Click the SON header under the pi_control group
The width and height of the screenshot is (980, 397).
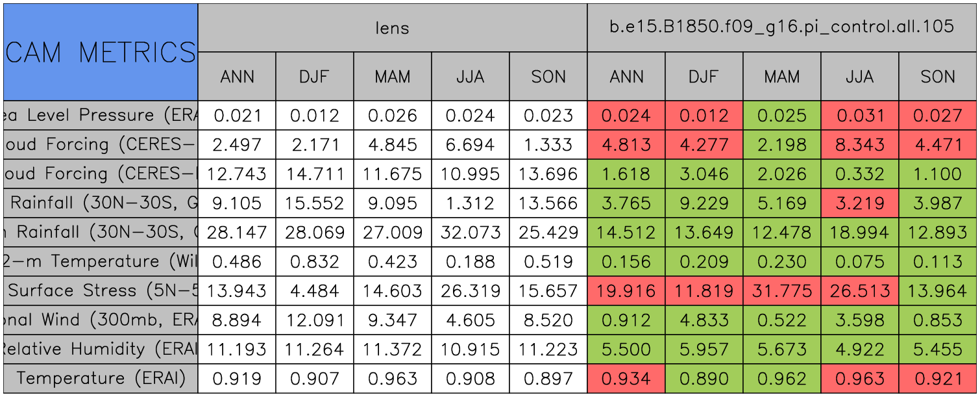click(937, 77)
